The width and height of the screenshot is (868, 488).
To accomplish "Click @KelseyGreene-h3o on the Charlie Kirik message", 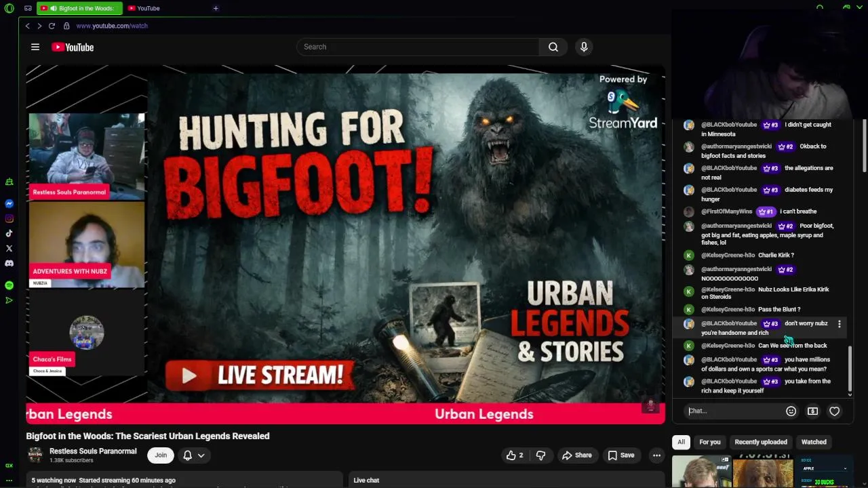I will click(728, 255).
